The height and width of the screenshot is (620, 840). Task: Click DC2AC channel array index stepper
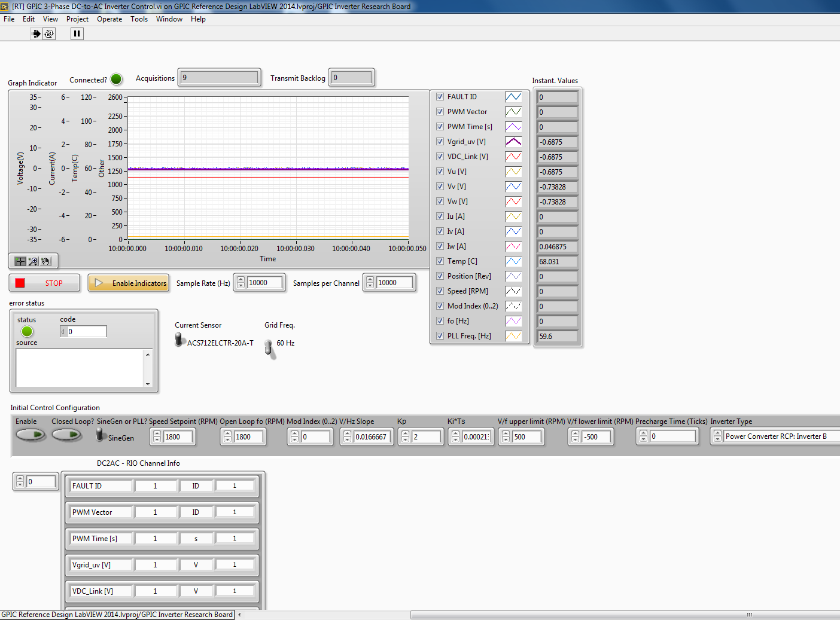[20, 481]
